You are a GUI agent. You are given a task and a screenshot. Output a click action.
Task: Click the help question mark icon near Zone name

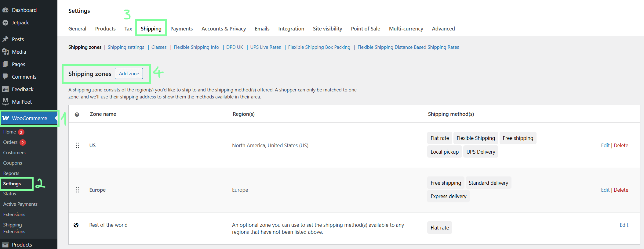77,115
